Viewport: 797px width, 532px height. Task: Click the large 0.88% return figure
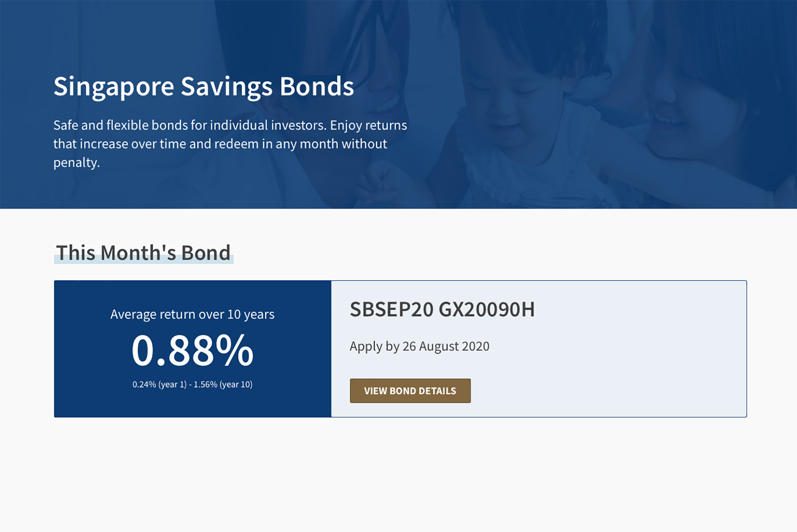point(192,351)
